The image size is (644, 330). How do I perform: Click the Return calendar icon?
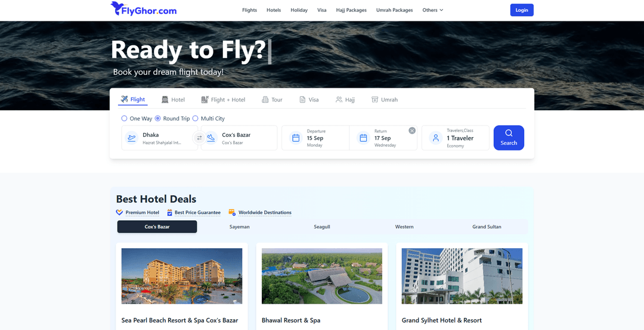click(363, 138)
